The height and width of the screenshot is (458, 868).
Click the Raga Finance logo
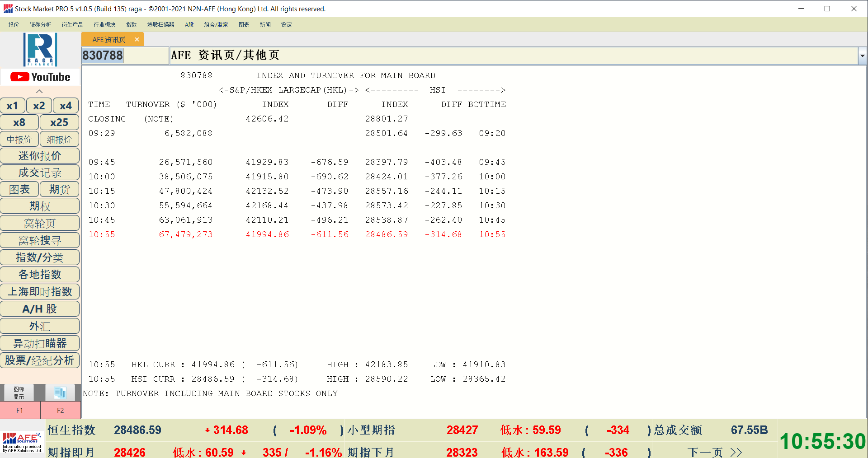(40, 50)
